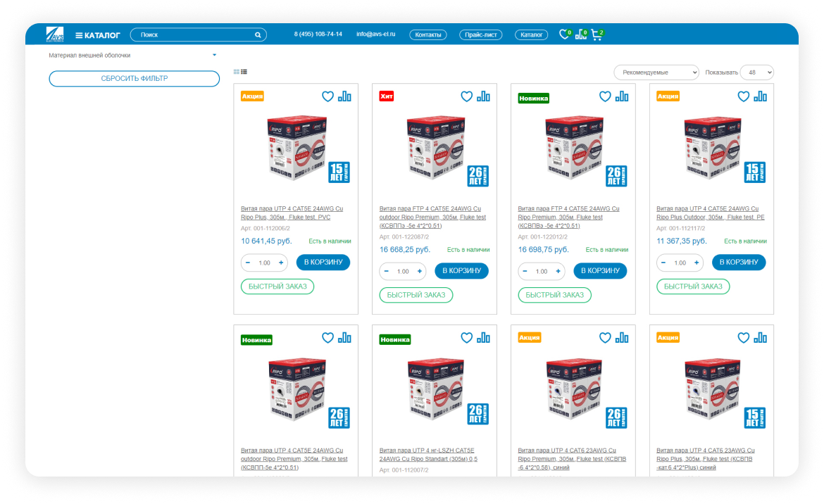Open the comparison chart icon in header
Viewport: 824px width, 504px height.
tap(581, 34)
